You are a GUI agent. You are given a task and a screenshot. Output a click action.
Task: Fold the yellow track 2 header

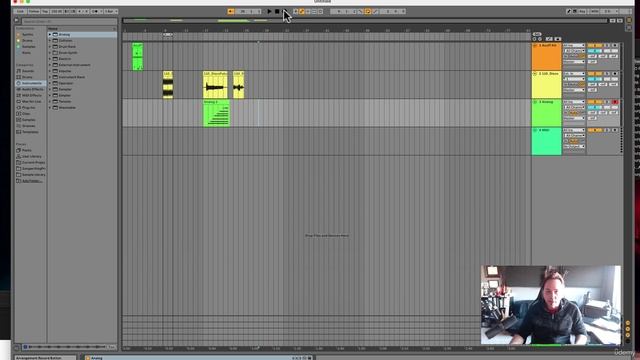[535, 74]
